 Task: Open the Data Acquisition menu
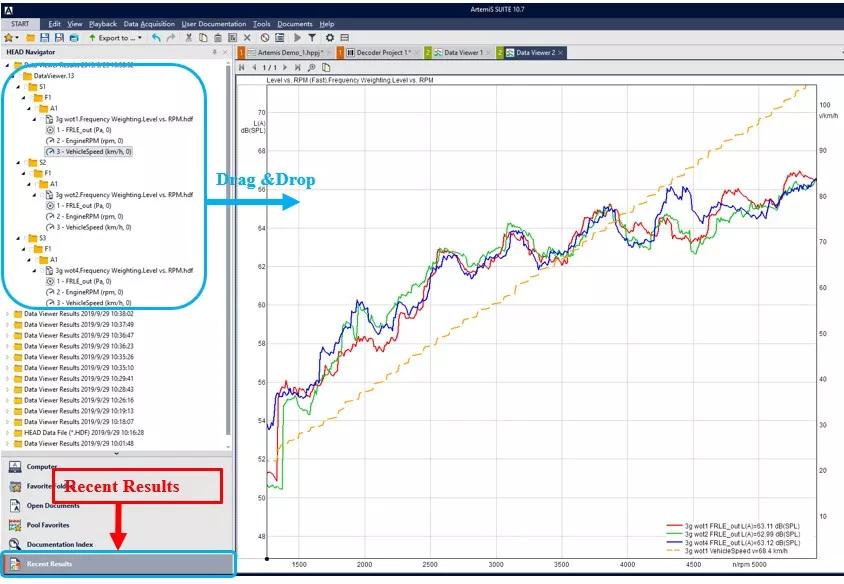149,23
